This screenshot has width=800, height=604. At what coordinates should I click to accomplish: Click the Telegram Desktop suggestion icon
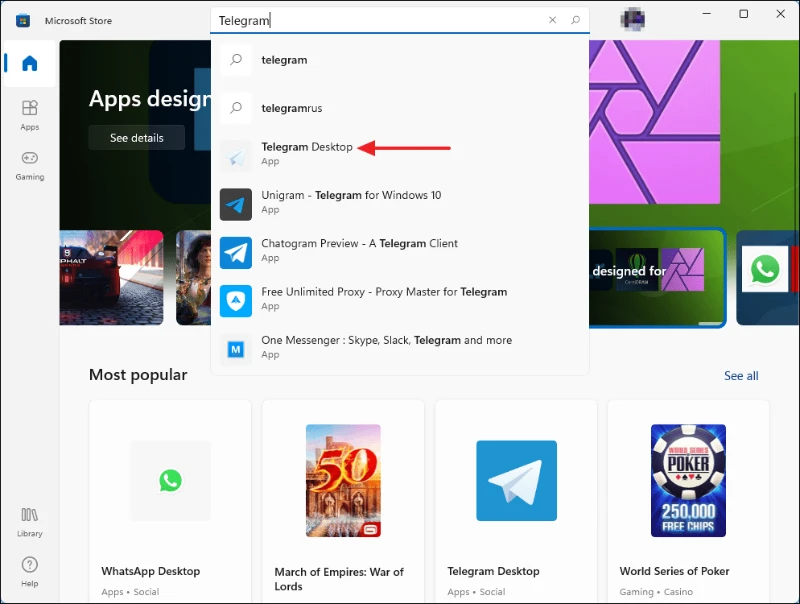[236, 156]
